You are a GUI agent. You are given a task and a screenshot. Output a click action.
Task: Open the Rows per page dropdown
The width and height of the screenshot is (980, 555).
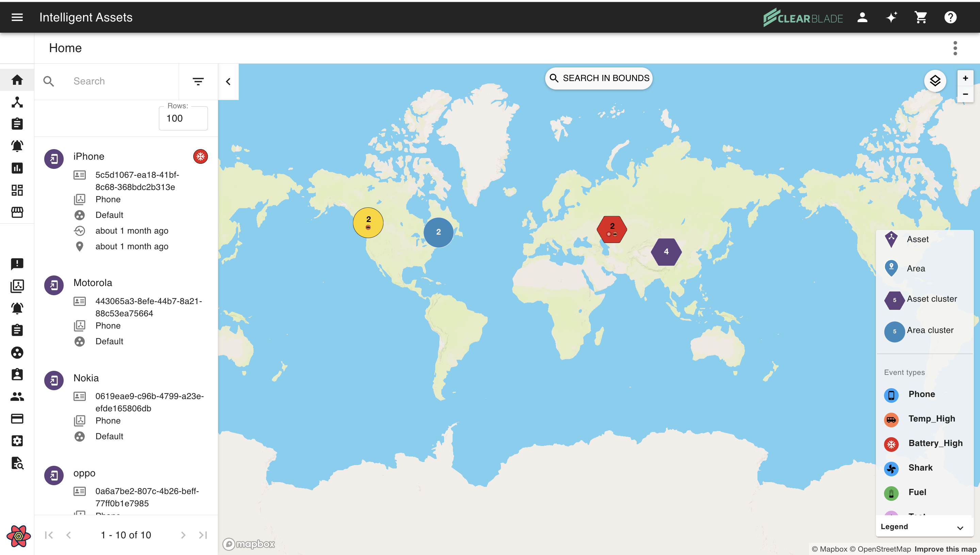183,118
